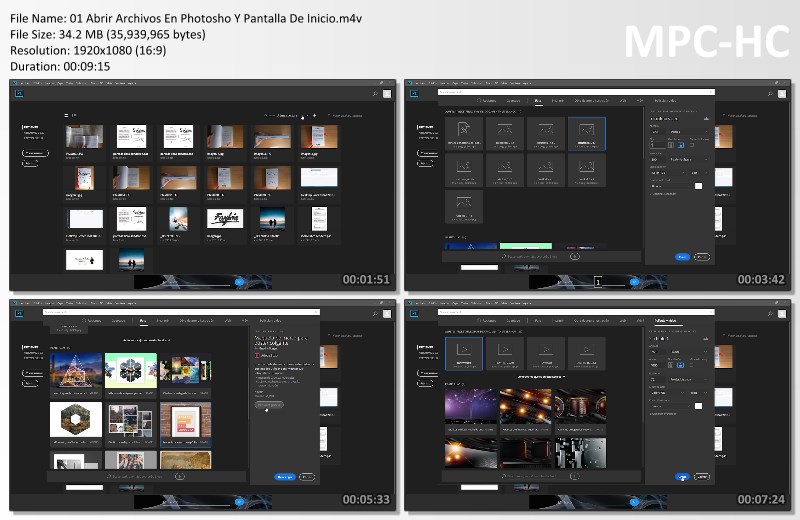Select the blue-outlined preset tile in the 00:03:42 frame
Image resolution: width=800 pixels, height=520 pixels.
(x=587, y=133)
